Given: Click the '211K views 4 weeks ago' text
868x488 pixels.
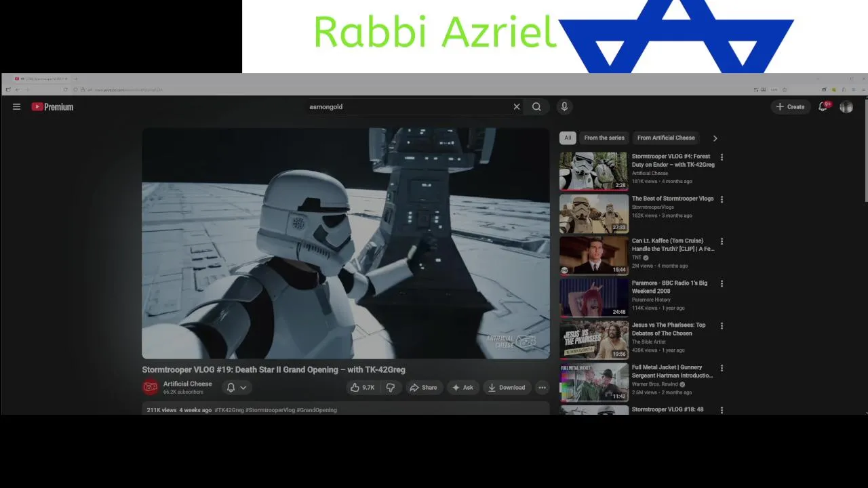Looking at the screenshot, I should (180, 410).
